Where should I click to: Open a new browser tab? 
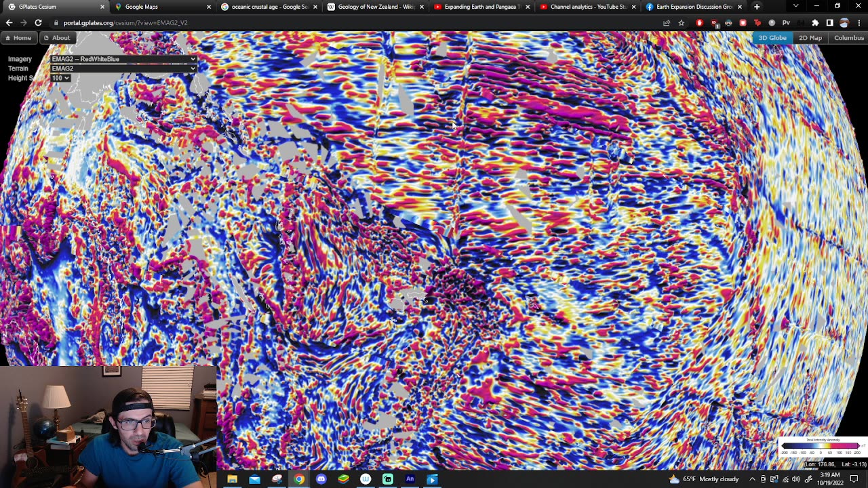tap(757, 7)
